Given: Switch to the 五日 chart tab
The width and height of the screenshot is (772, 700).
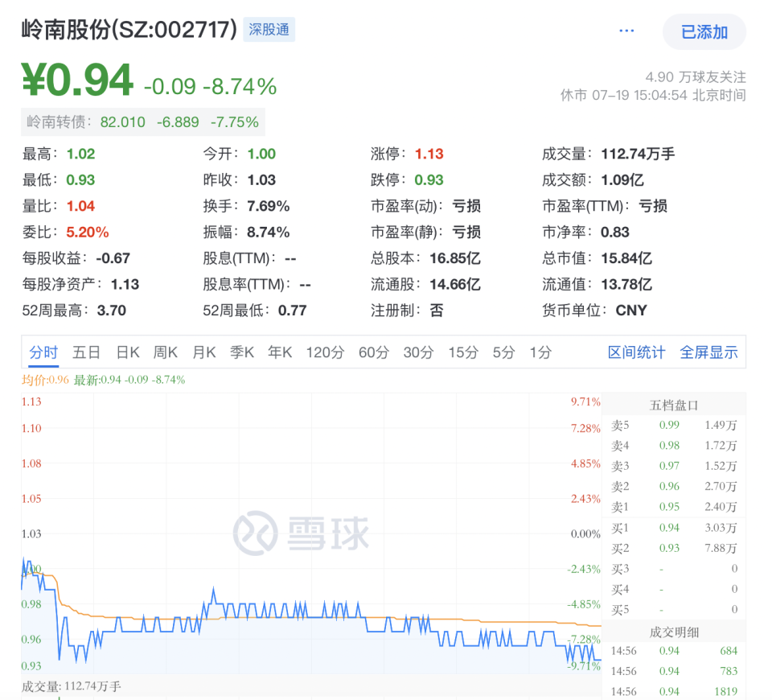Looking at the screenshot, I should tap(87, 352).
